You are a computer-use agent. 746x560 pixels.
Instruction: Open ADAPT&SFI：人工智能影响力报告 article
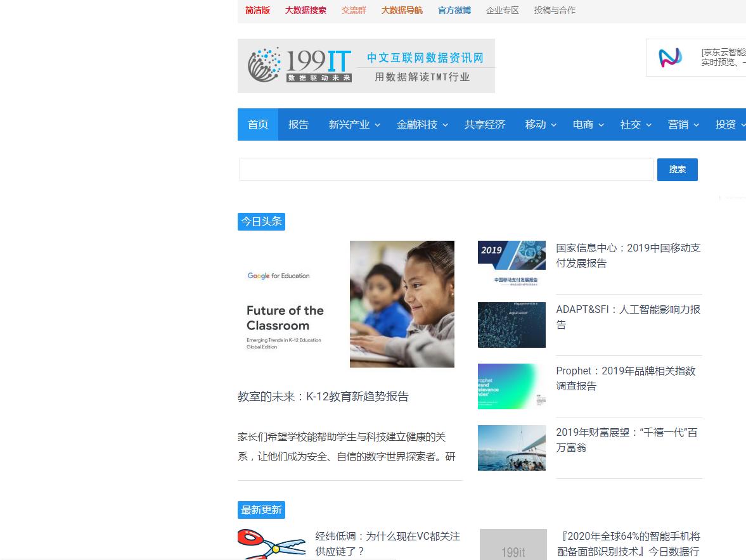pyautogui.click(x=628, y=317)
